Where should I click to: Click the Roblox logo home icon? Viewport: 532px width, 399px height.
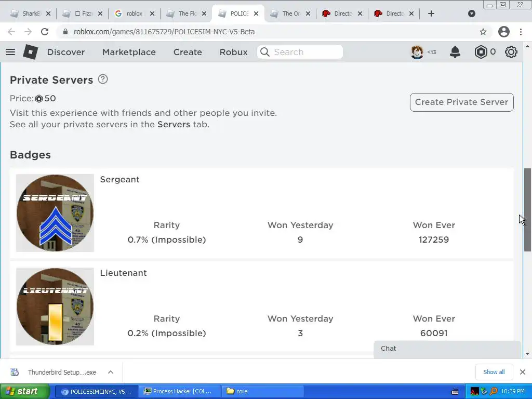tap(30, 52)
